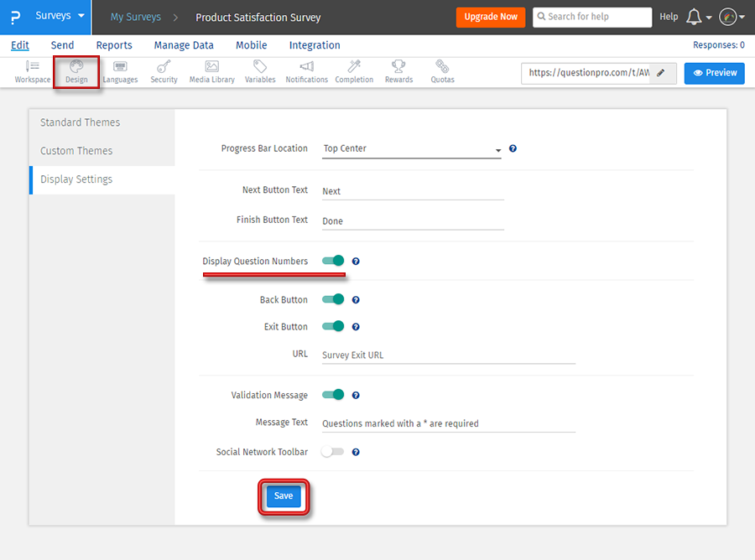Screen dimensions: 755x560
Task: Open the Design toolbar icon
Action: point(76,71)
